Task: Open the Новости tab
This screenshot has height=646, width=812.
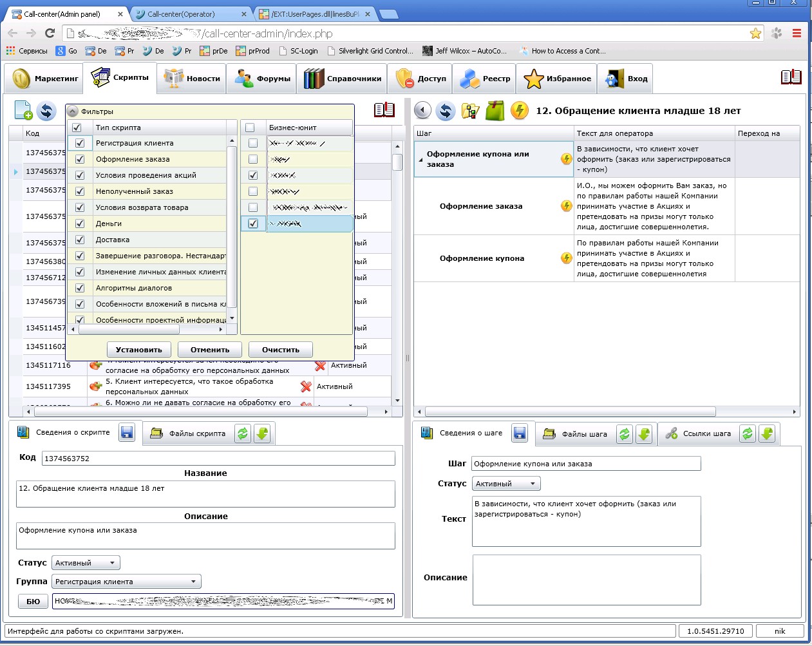Action: (x=193, y=79)
